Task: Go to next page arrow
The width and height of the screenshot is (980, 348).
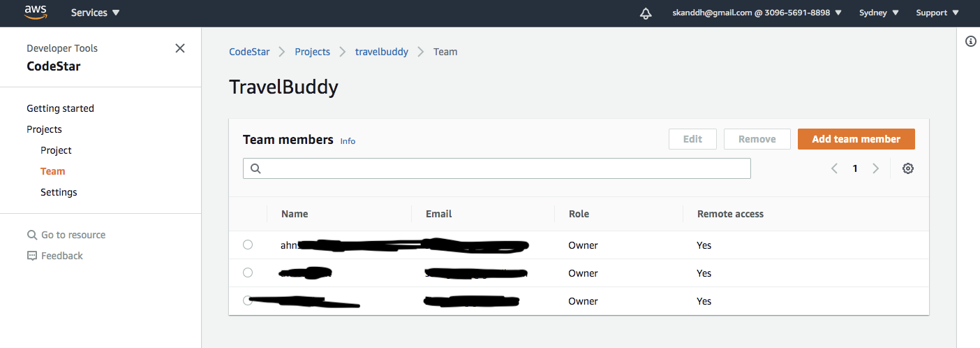Action: click(x=876, y=168)
